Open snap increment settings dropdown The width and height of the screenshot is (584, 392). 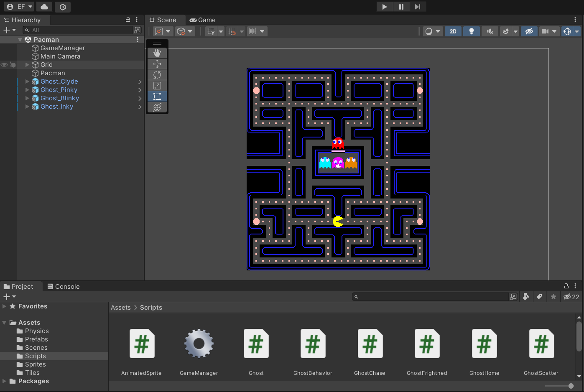pos(257,31)
